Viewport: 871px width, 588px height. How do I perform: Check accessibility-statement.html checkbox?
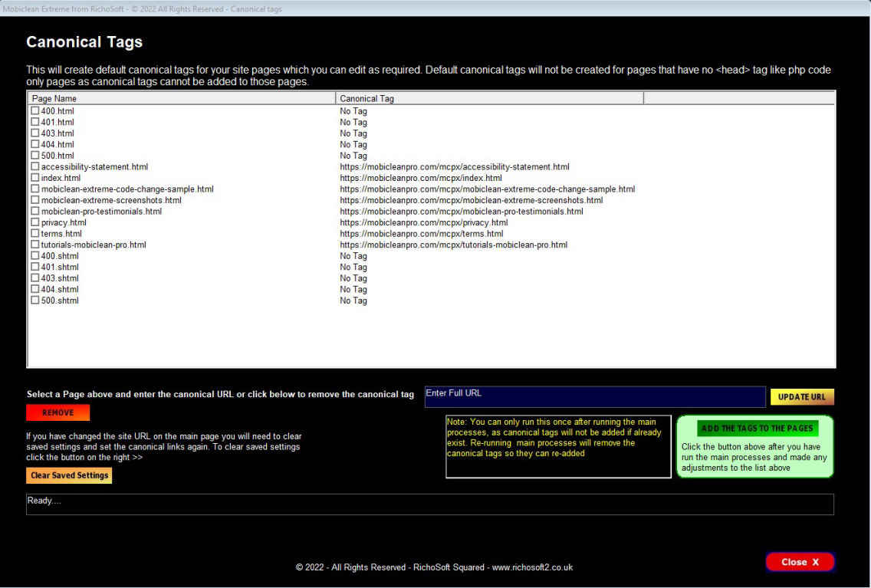coord(35,166)
